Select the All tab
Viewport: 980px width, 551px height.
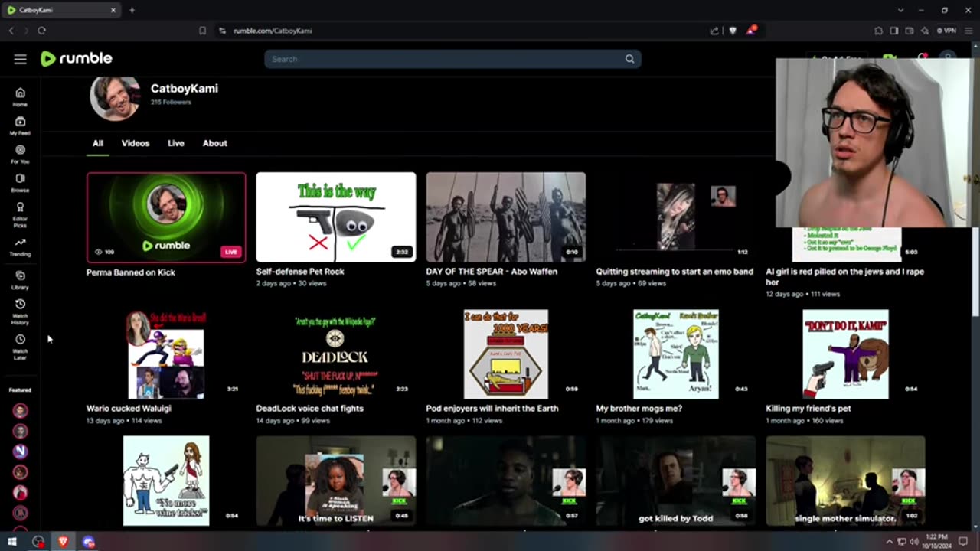[98, 143]
